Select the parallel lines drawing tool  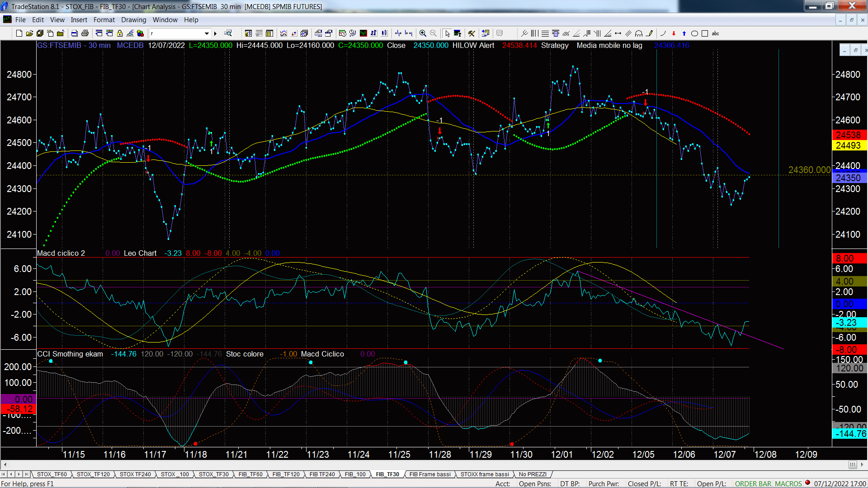(x=628, y=33)
